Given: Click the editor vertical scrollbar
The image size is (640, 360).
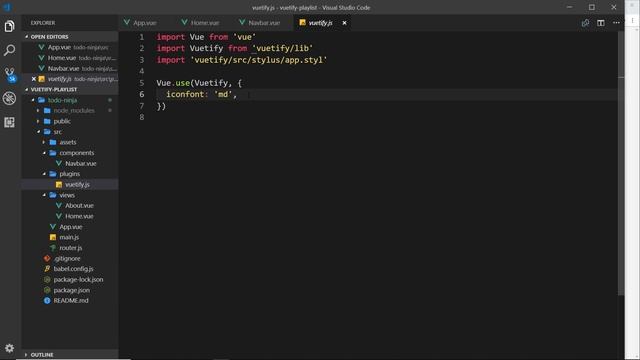Looking at the screenshot, I should pos(621,163).
